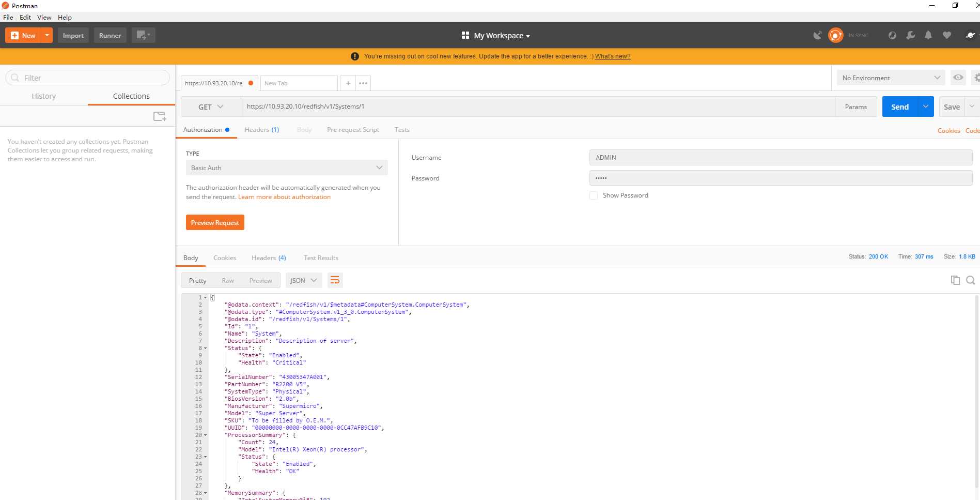Screen dimensions: 980x500
Task: Open the File menu
Action: (x=8, y=17)
